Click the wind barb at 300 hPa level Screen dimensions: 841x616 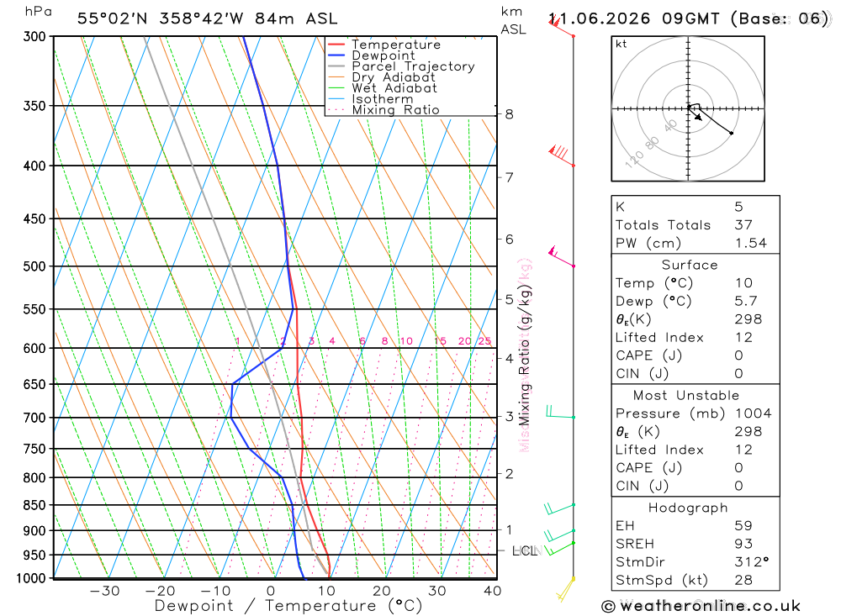coord(560,27)
